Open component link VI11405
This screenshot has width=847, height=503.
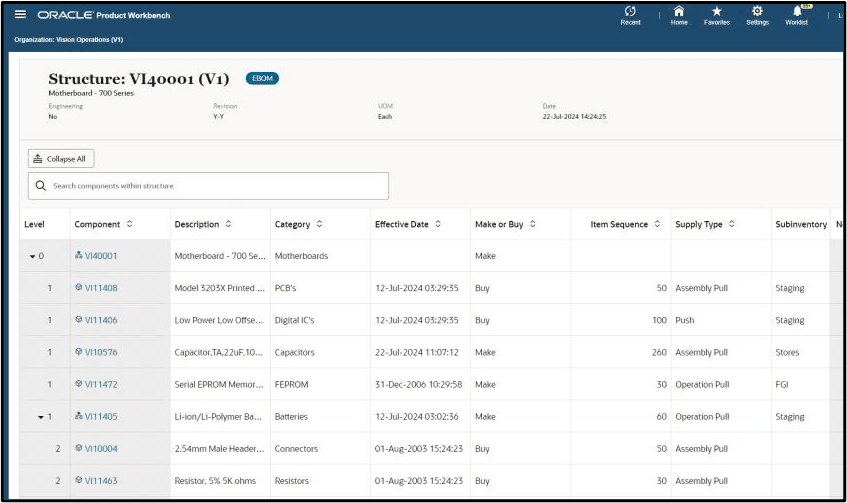(x=100, y=417)
